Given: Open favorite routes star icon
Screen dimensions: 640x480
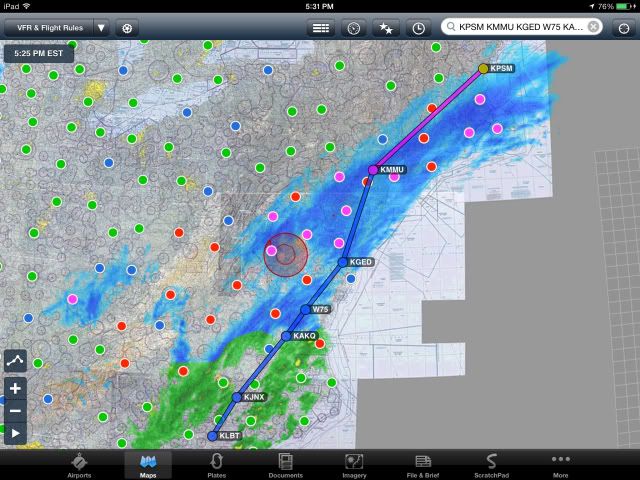Looking at the screenshot, I should pos(385,28).
